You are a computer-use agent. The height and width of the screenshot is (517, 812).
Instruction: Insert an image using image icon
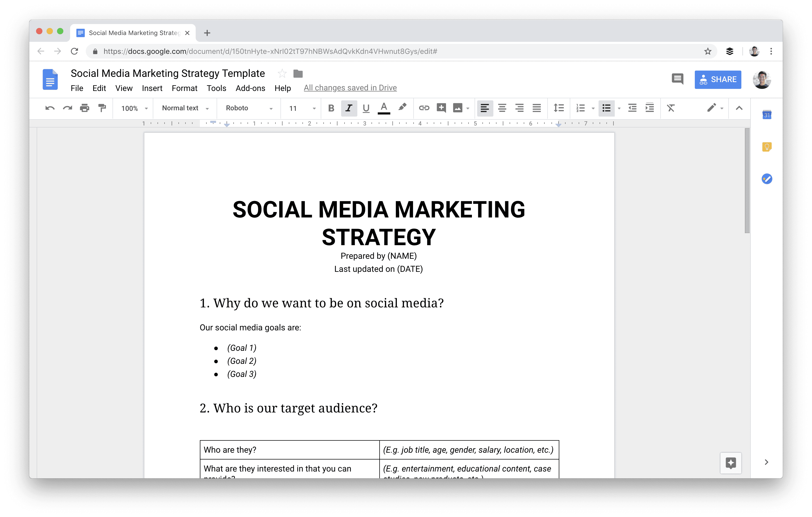(457, 108)
